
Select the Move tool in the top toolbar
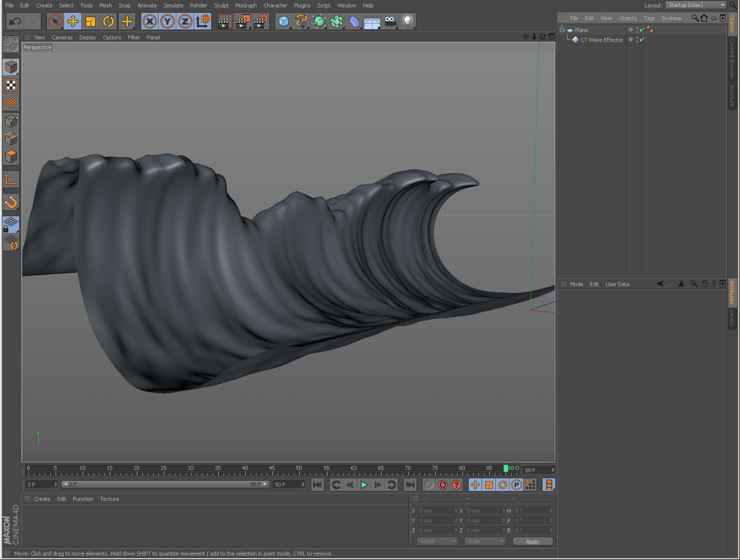tap(73, 21)
